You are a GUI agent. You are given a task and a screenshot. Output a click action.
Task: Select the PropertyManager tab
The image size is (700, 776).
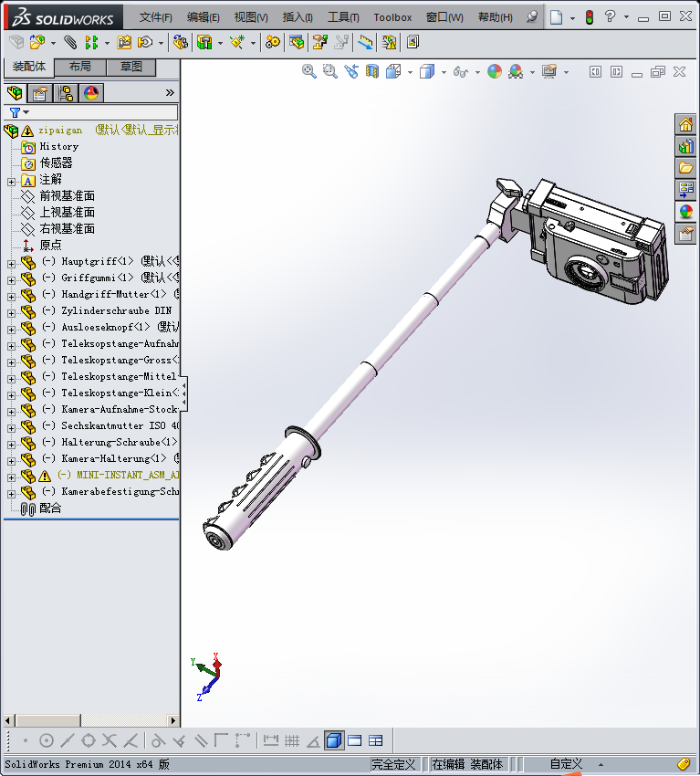pyautogui.click(x=40, y=92)
